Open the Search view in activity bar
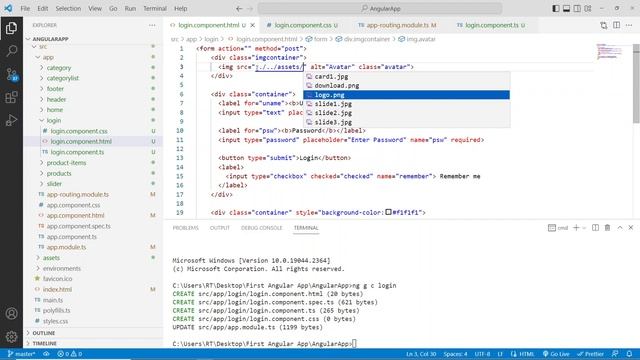Image resolution: width=640 pixels, height=360 pixels. point(11,51)
